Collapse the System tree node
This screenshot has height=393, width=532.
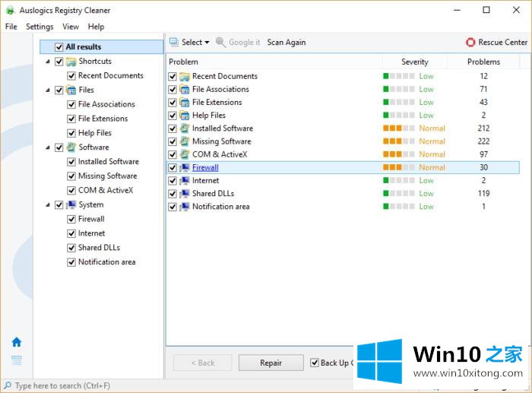48,204
